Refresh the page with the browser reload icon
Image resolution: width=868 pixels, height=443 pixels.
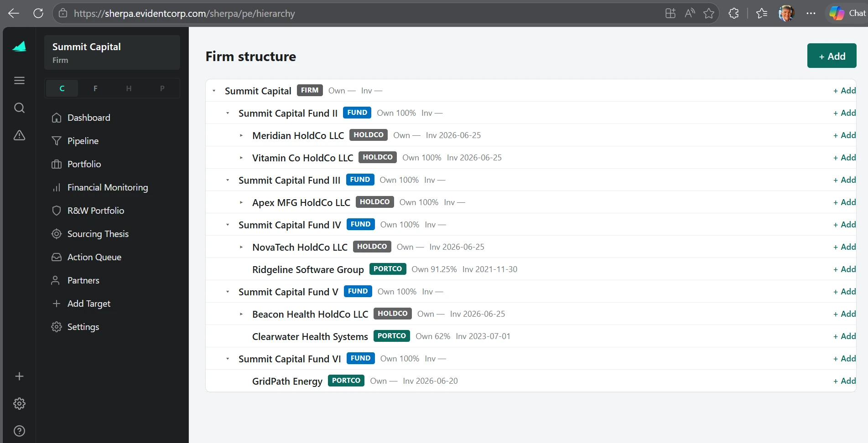[x=38, y=13]
